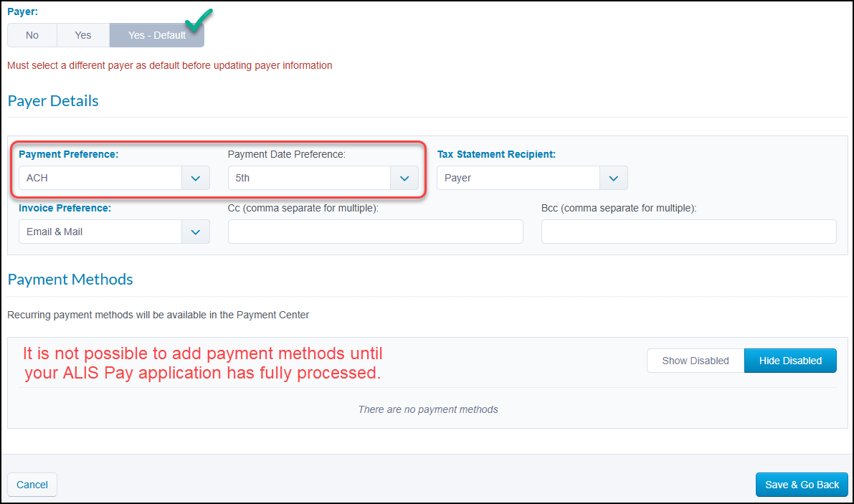Click the Payment Date Preference chevron arrow
This screenshot has height=504, width=854.
pos(404,178)
